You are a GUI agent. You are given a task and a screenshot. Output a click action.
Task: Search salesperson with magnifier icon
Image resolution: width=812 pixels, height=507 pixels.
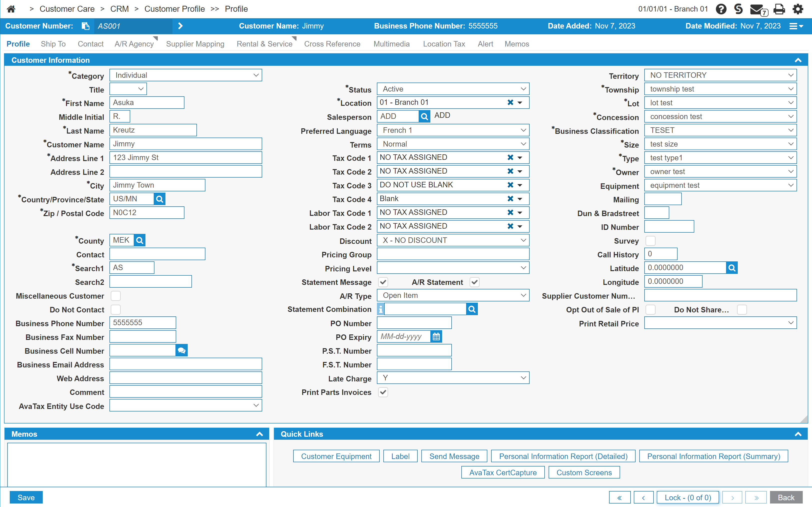coord(424,116)
